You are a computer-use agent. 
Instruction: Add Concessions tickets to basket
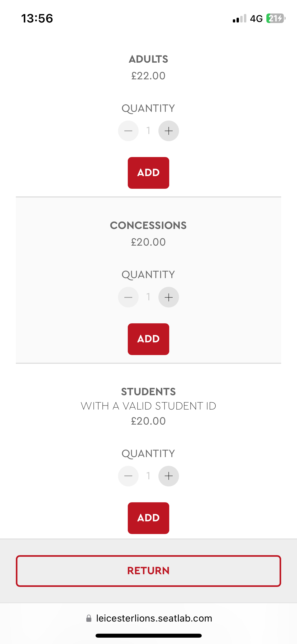(148, 339)
